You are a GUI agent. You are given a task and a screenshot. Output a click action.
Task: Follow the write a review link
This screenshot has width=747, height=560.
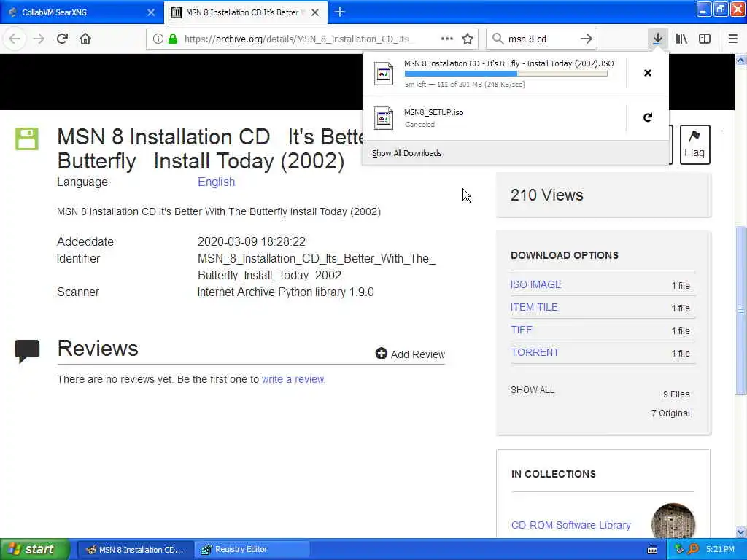coord(293,379)
